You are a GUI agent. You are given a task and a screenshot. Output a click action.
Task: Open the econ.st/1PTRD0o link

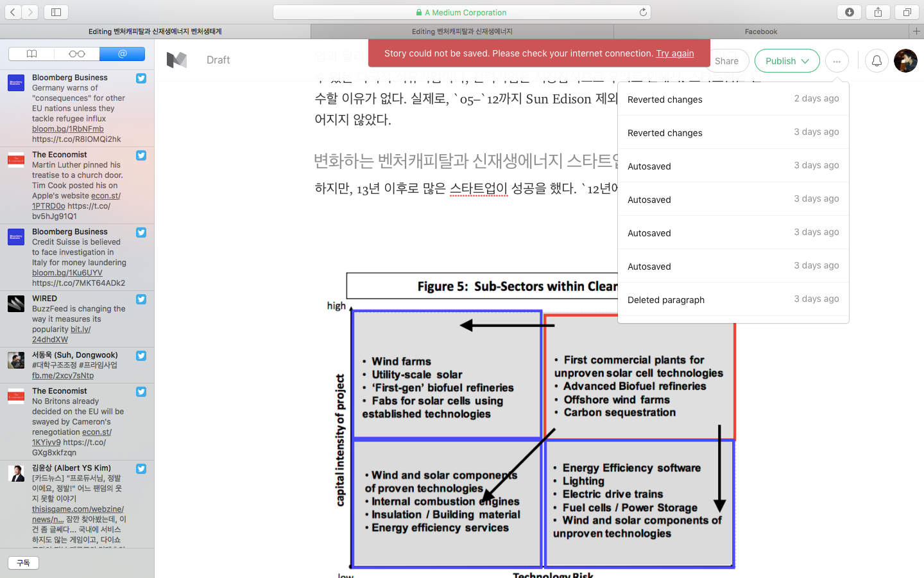click(x=76, y=201)
